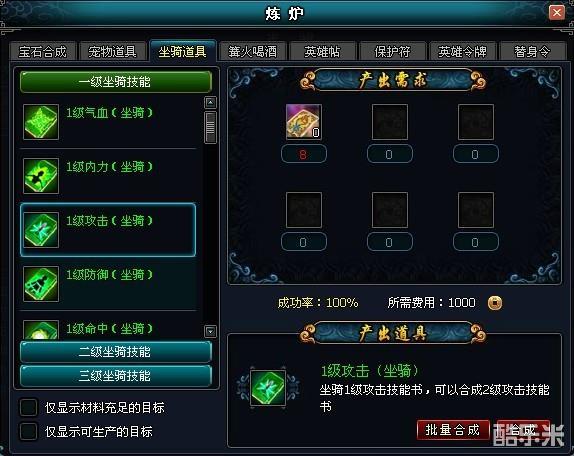Collapse the 一级坐骑技能 category
This screenshot has width=574, height=456.
pyautogui.click(x=116, y=82)
